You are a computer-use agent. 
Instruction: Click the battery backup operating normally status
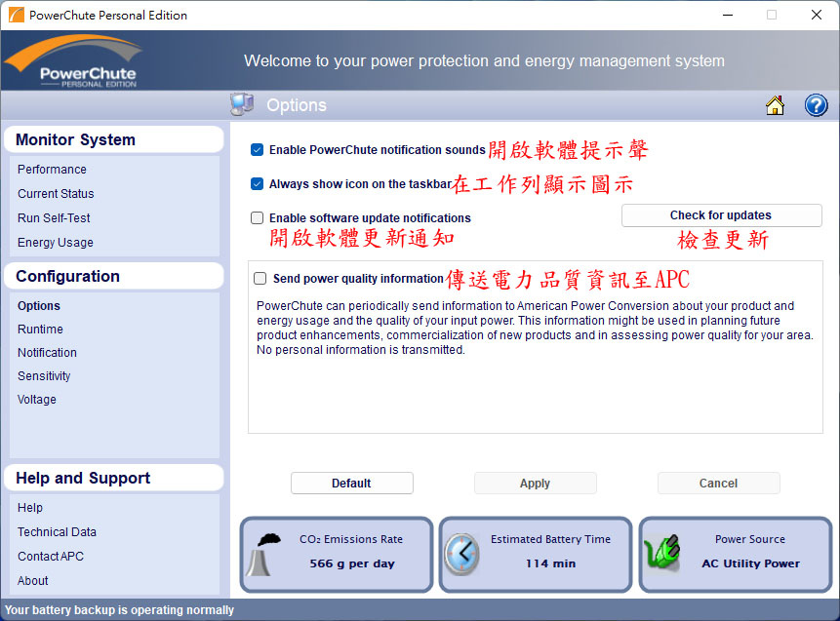pos(119,609)
